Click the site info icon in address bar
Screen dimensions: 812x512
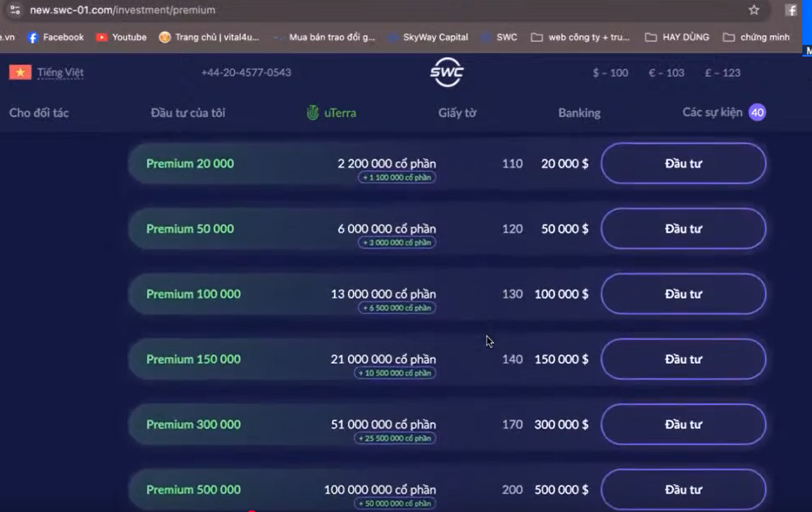coord(15,10)
